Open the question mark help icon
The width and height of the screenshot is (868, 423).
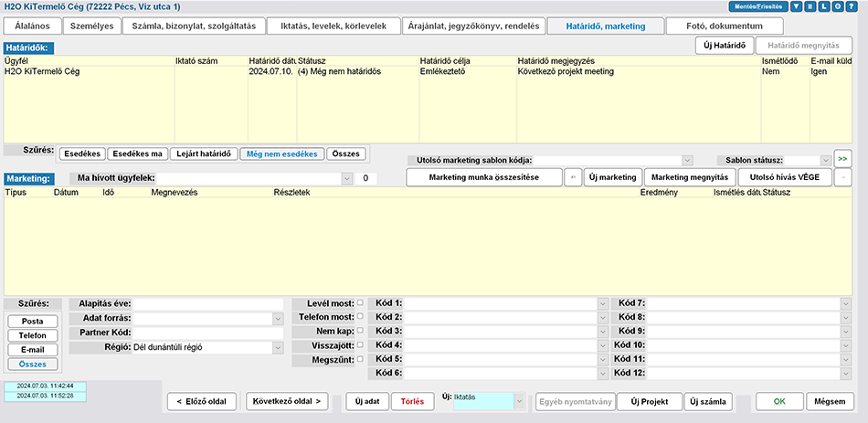[852, 6]
